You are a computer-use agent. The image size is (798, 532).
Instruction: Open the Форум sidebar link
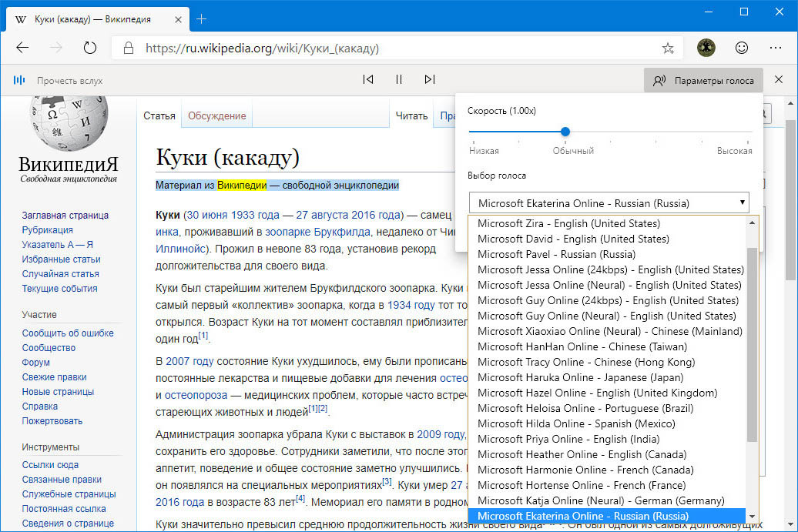coord(35,363)
